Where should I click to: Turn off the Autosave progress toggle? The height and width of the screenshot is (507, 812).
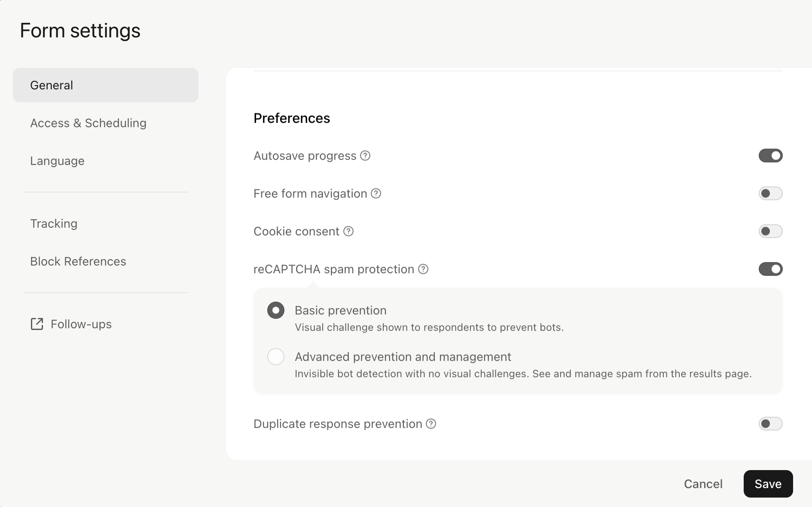tap(770, 156)
